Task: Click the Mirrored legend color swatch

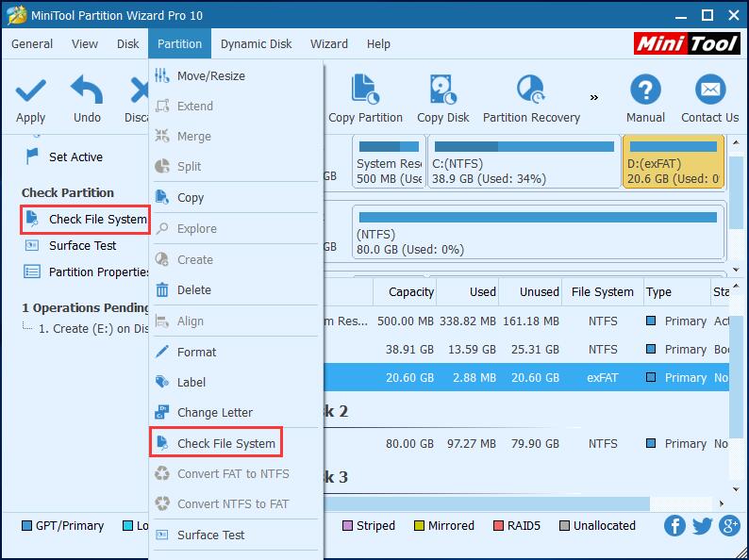Action: 419,526
